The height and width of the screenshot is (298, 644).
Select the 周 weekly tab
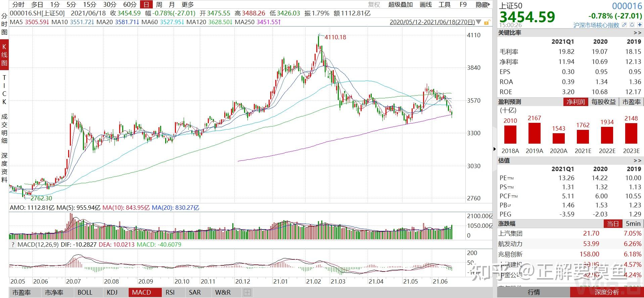tap(159, 5)
